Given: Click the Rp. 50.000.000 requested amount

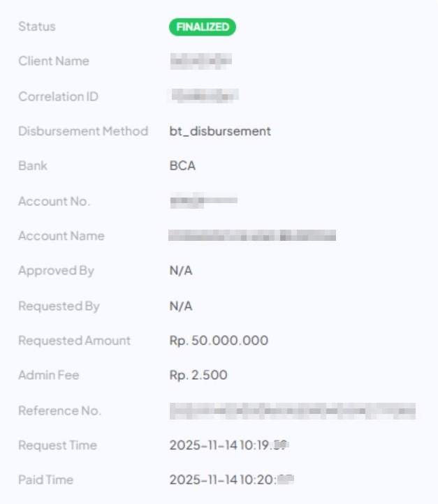Looking at the screenshot, I should (x=219, y=341).
